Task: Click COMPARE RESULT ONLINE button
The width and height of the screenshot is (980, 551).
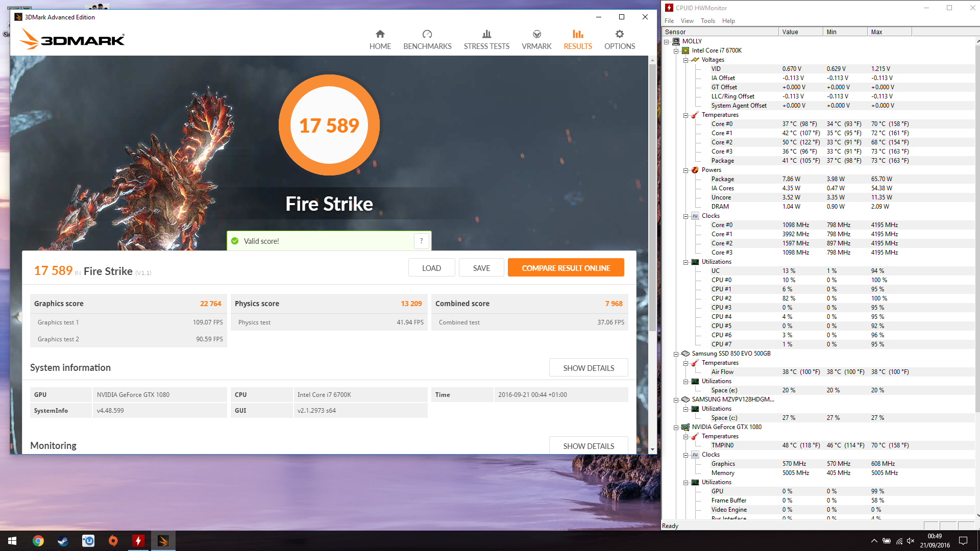Action: [565, 268]
